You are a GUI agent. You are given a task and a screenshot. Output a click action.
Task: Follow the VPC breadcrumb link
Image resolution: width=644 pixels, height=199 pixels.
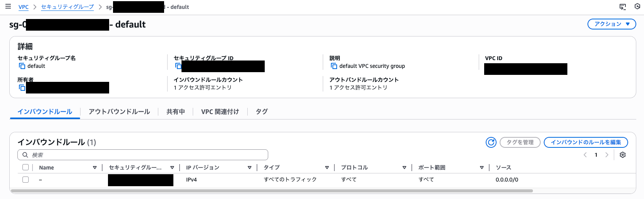coord(23,7)
